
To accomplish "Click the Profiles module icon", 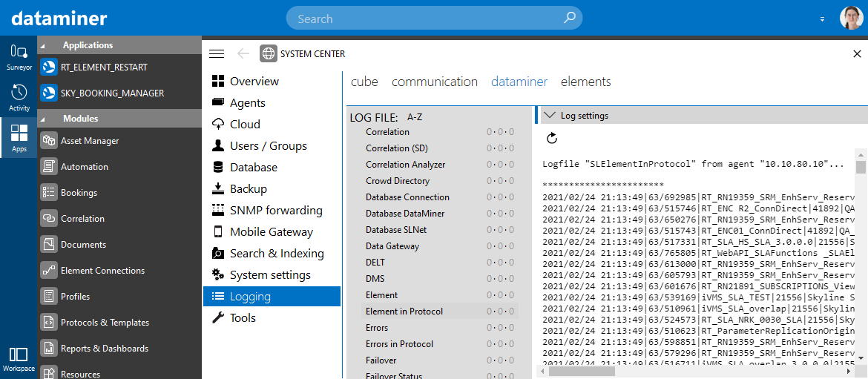I will pos(49,297).
